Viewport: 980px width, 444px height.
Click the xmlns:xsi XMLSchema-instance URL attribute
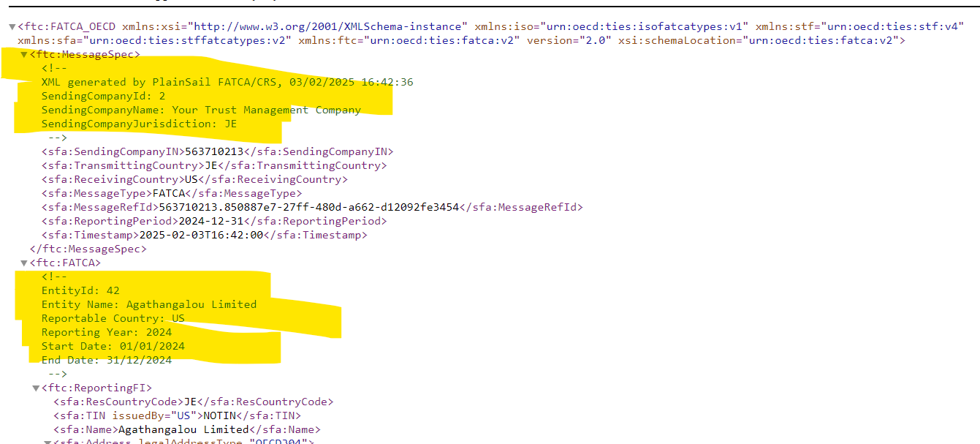[295, 26]
